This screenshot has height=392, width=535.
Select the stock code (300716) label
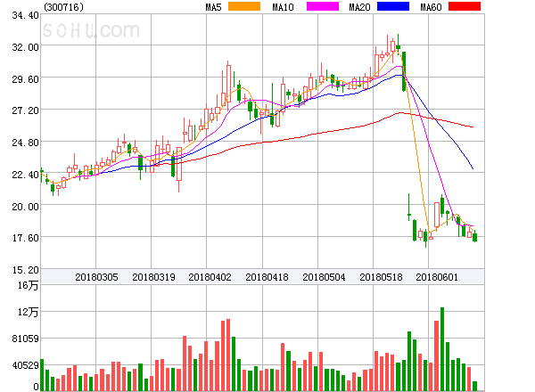coord(63,7)
